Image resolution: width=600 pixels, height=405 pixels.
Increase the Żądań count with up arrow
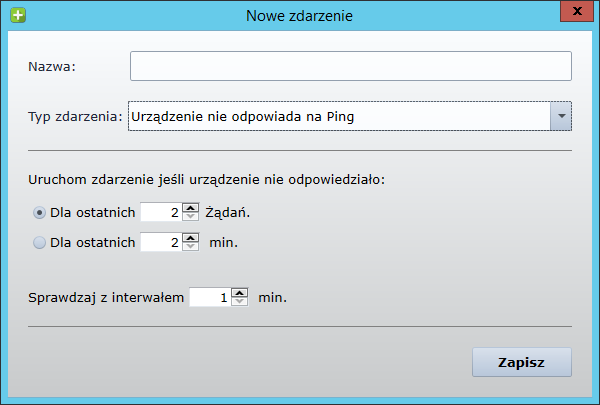(x=191, y=207)
